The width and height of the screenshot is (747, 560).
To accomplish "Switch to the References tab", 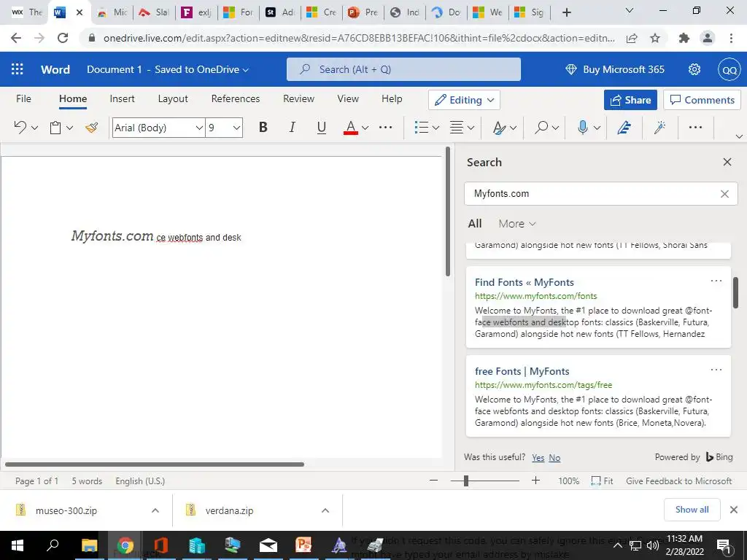I will pyautogui.click(x=236, y=98).
